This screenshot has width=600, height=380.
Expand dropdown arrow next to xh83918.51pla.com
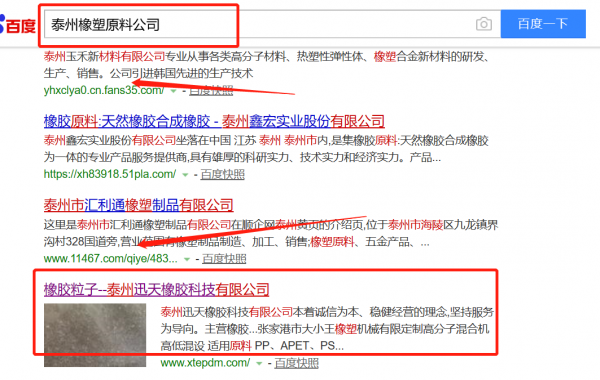(185, 175)
